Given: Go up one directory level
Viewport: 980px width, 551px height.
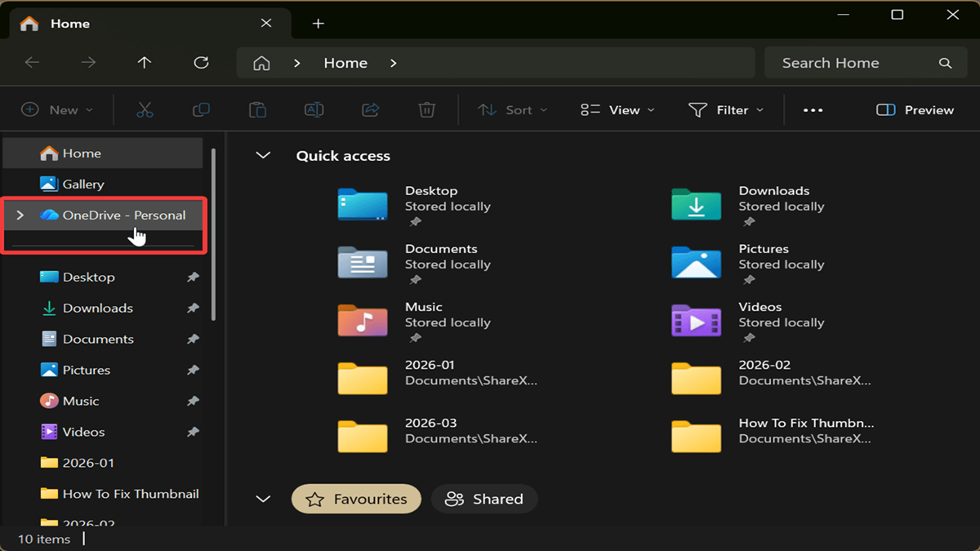Looking at the screenshot, I should click(145, 63).
